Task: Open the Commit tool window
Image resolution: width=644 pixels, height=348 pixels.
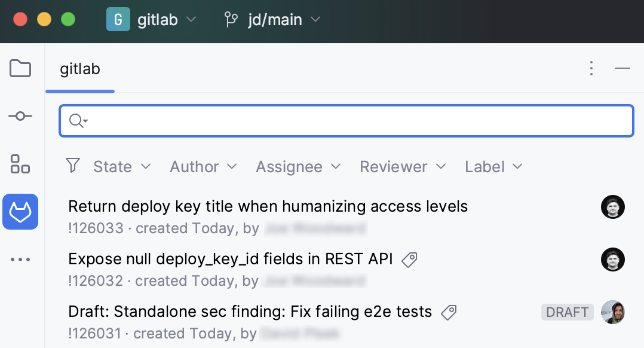Action: (20, 116)
